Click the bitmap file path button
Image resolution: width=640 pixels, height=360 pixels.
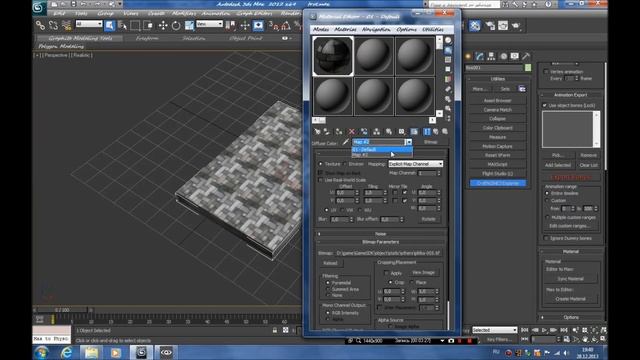[388, 253]
